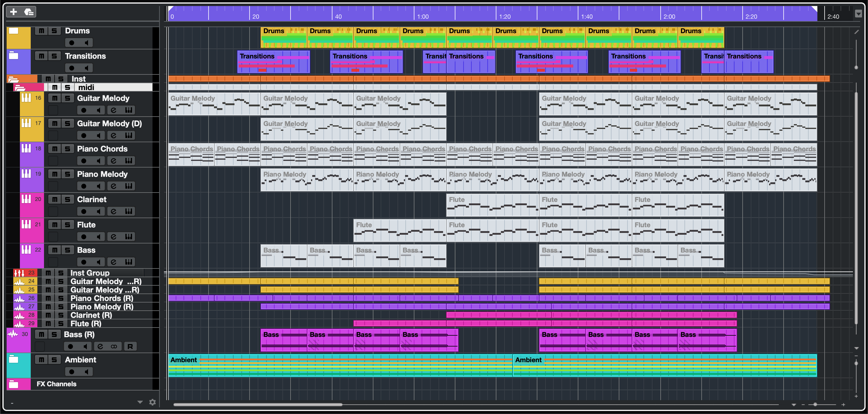Click the linked-circles icon on Bass (R)
Image resolution: width=868 pixels, height=414 pixels.
114,346
